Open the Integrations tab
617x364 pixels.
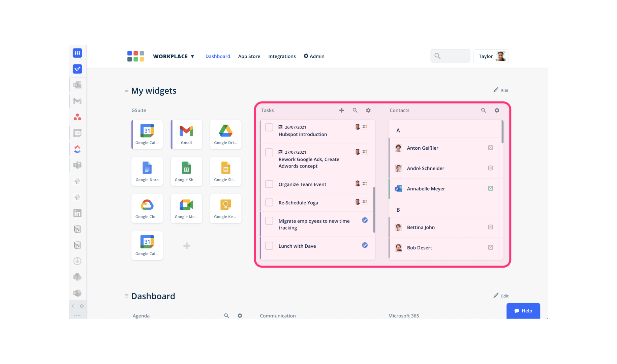(x=282, y=56)
